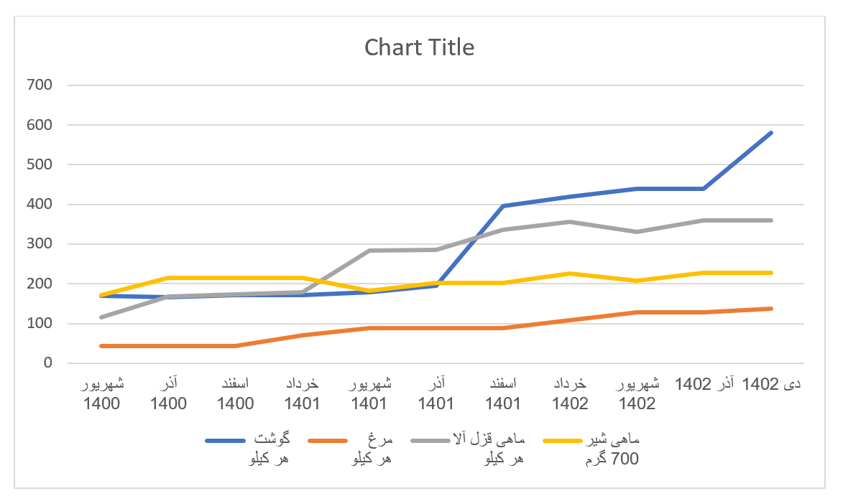Click orange line's starting point at شهریور 1400

102,346
